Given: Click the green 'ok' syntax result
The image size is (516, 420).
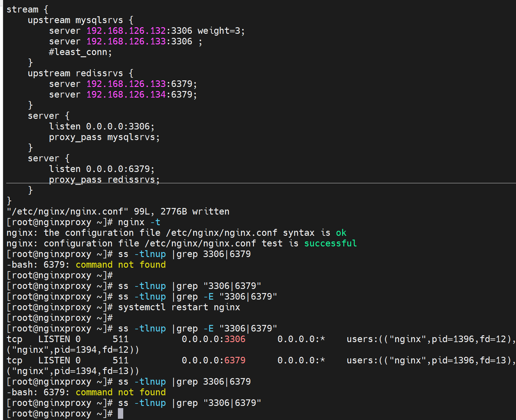Looking at the screenshot, I should (341, 233).
